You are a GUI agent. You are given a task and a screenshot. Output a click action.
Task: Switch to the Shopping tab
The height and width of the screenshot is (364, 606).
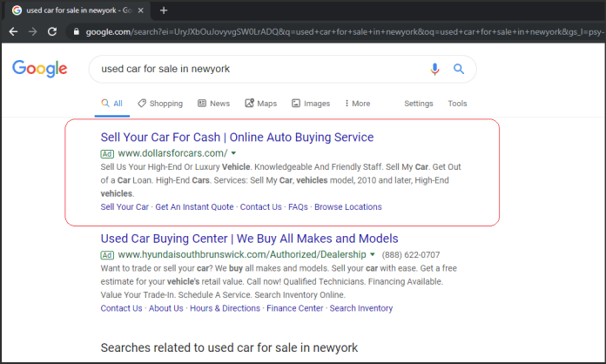point(160,104)
